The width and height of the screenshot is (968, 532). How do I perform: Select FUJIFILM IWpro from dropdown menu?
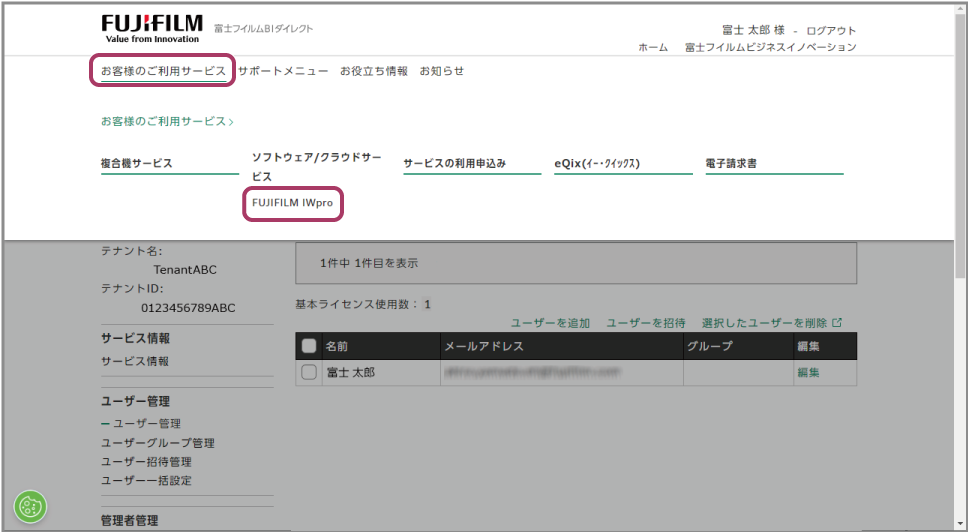(x=292, y=203)
